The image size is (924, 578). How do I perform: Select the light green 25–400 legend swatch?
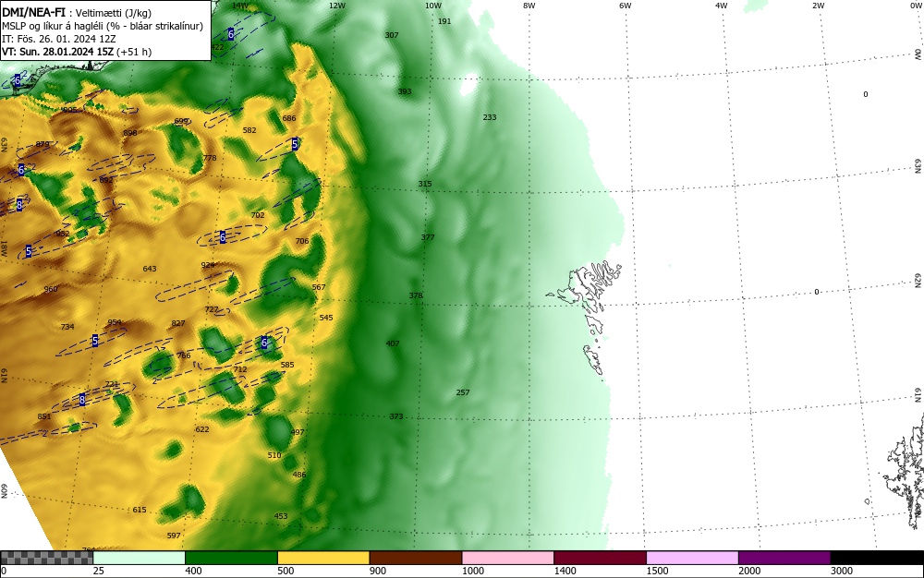coord(140,558)
